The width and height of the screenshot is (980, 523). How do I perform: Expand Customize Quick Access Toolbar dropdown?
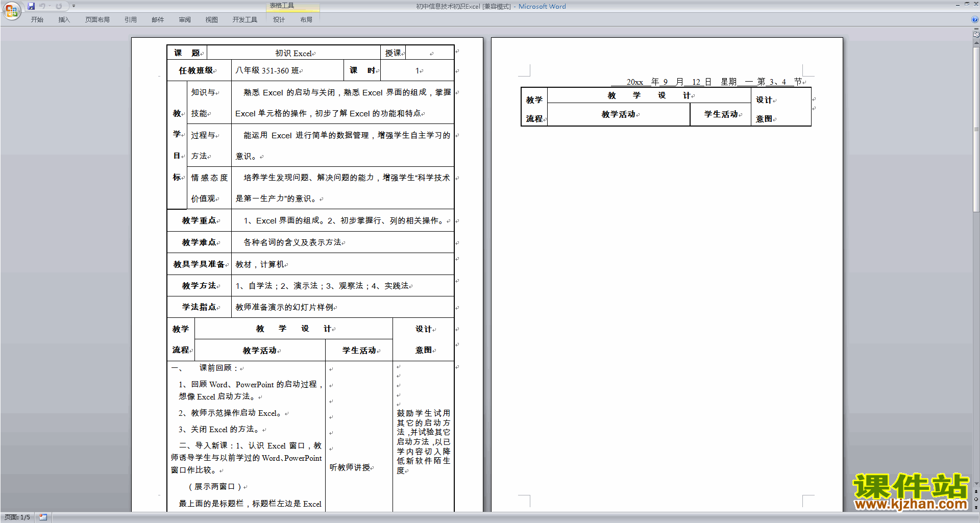pyautogui.click(x=73, y=6)
